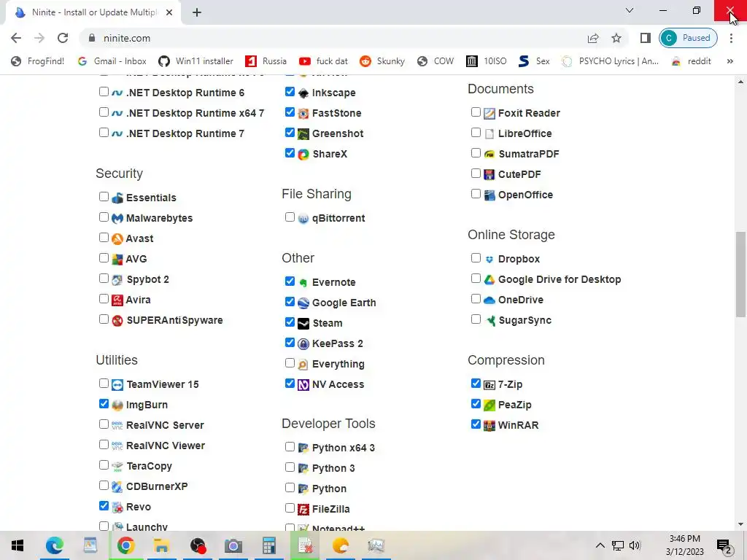Open the FrogFind! bookmark
Screen dimensions: 747x560
point(38,61)
